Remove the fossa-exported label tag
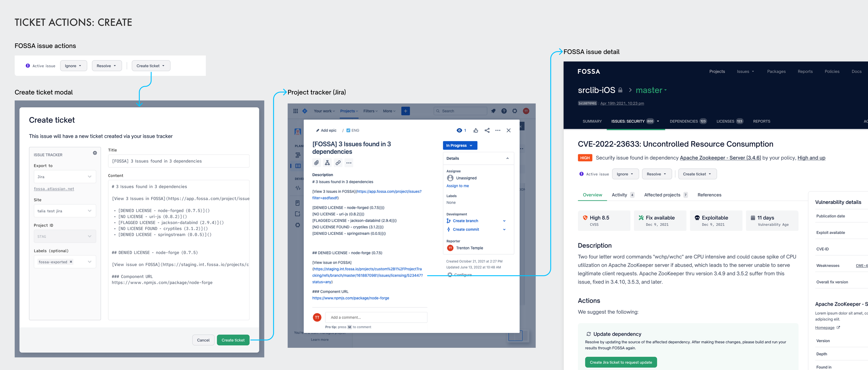868x370 pixels. (x=71, y=262)
